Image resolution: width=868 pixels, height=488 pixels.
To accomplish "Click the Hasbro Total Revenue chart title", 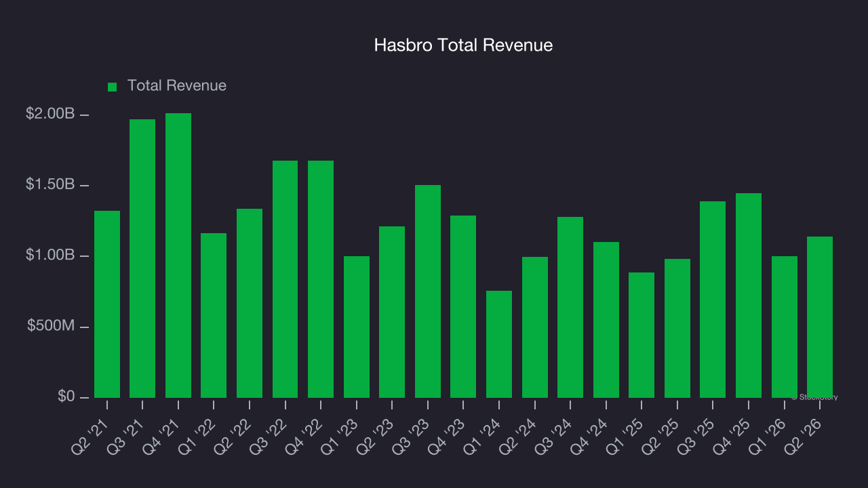I will (x=464, y=45).
